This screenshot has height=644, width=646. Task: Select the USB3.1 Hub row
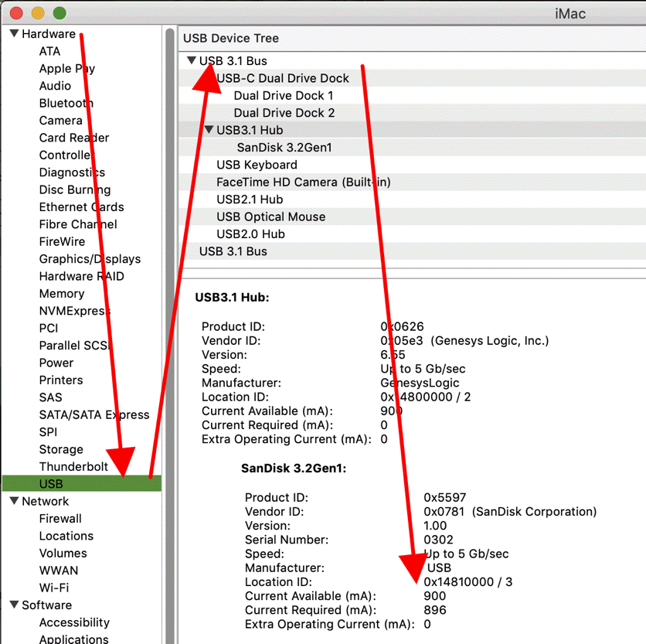[x=412, y=131]
